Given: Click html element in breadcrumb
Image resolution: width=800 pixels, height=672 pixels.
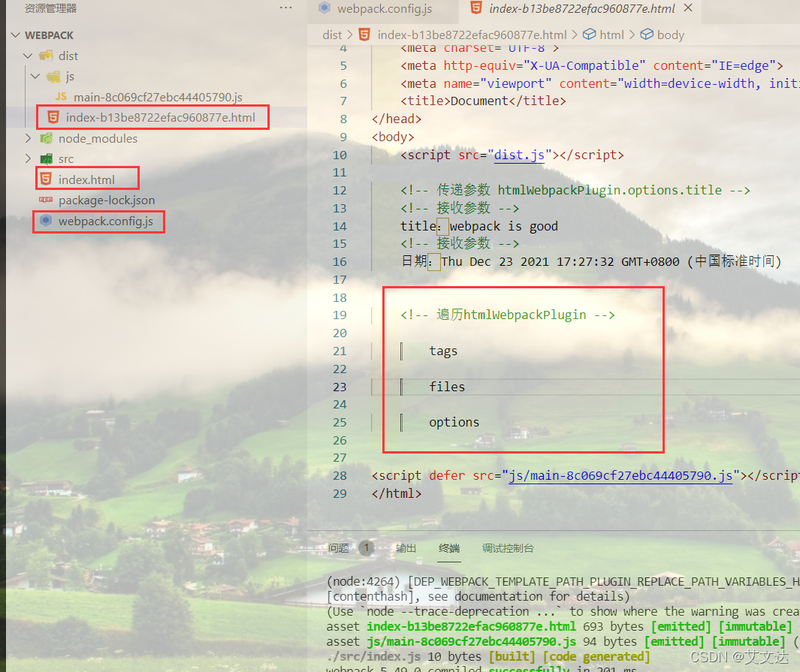Looking at the screenshot, I should [611, 35].
